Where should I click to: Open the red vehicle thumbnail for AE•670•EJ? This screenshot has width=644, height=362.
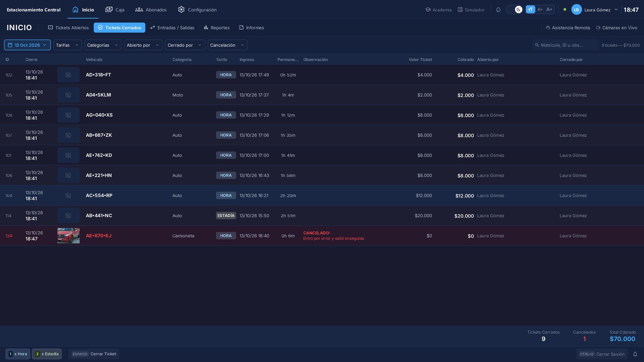click(x=68, y=236)
